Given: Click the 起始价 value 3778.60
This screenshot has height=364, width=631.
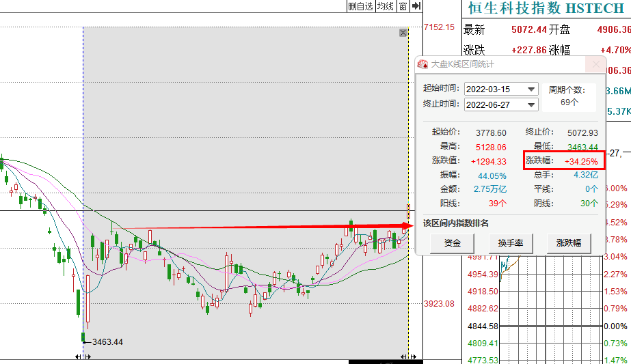Looking at the screenshot, I should point(491,132).
